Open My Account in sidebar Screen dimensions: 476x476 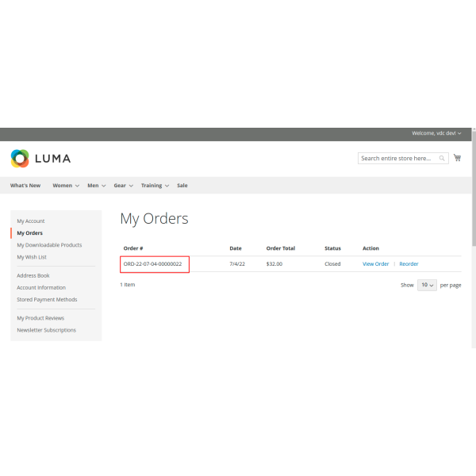(x=31, y=221)
